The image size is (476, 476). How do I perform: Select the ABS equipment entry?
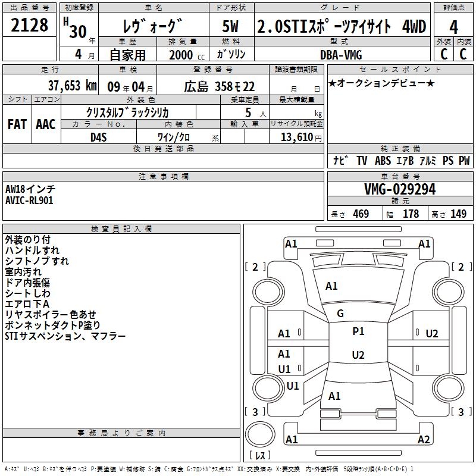point(383,160)
